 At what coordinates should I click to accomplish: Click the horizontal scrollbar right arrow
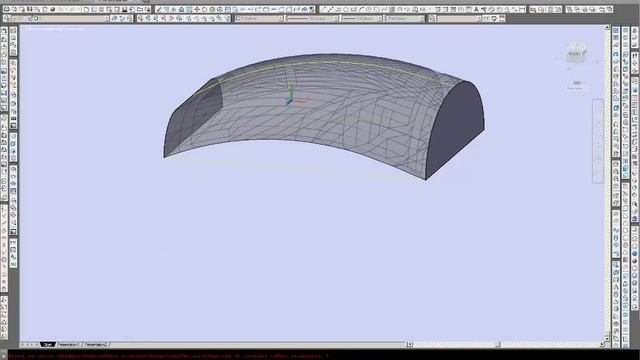tap(602, 344)
